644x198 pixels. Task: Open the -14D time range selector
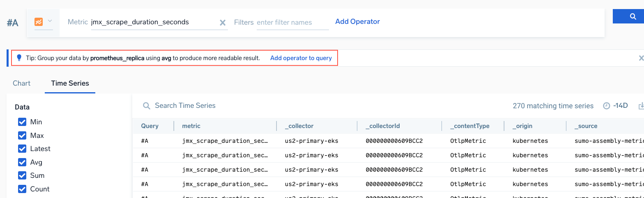620,106
